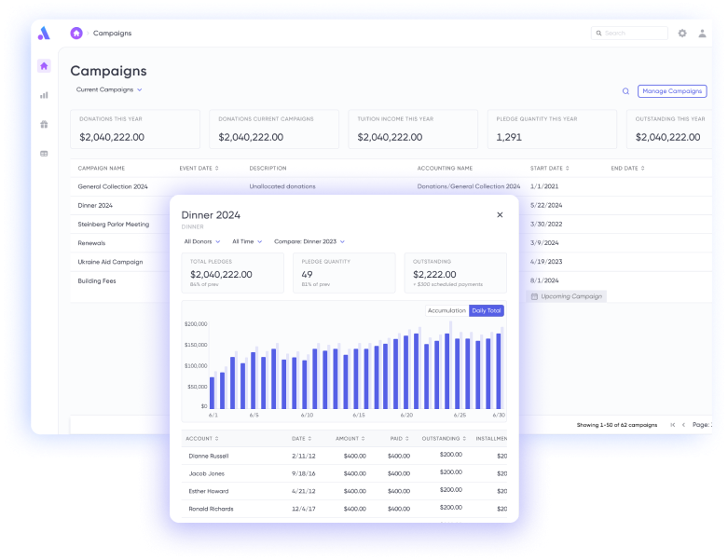This screenshot has width=728, height=560.
Task: Switch chart to Accumulation view
Action: (x=446, y=310)
